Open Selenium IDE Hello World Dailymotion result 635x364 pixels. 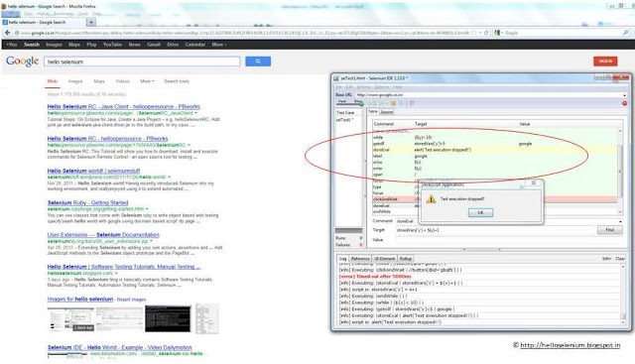click(x=119, y=347)
